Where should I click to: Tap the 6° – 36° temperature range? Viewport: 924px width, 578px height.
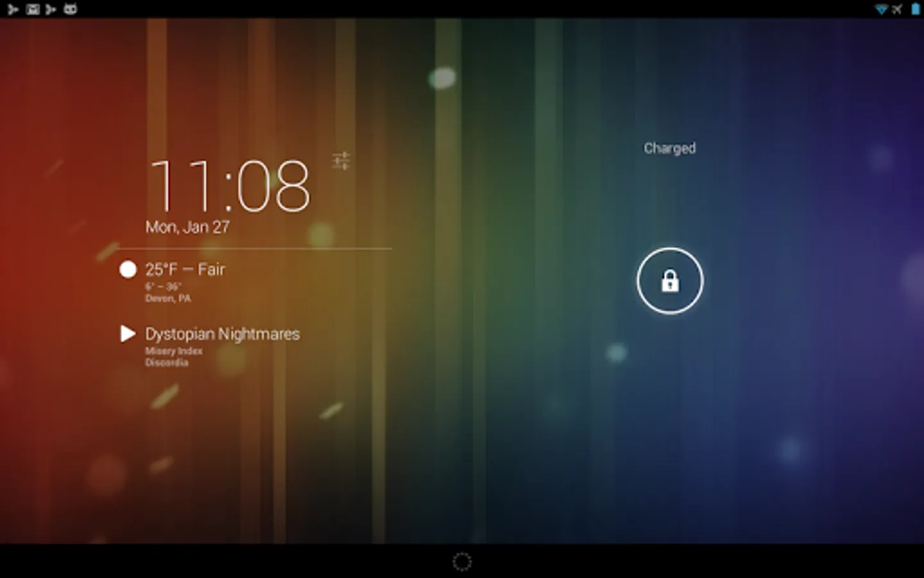(163, 286)
